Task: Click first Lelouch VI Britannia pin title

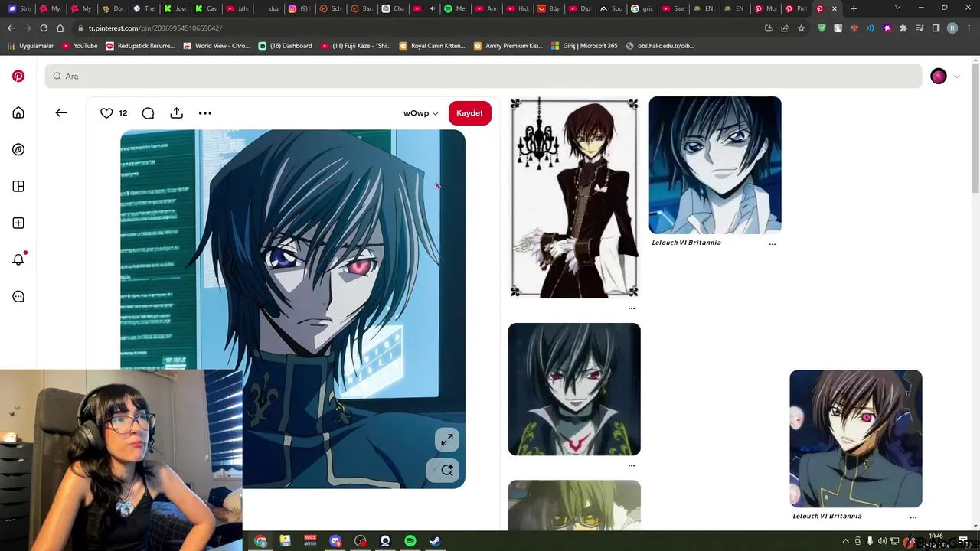Action: click(686, 243)
